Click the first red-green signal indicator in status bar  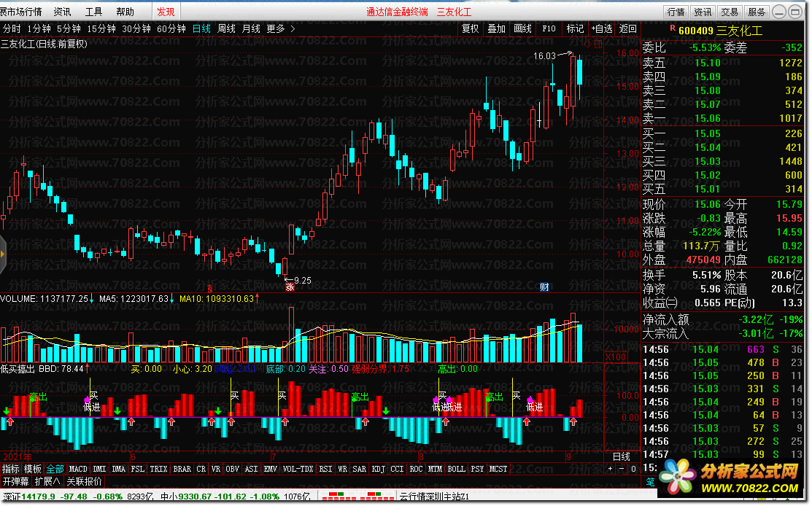click(x=340, y=497)
